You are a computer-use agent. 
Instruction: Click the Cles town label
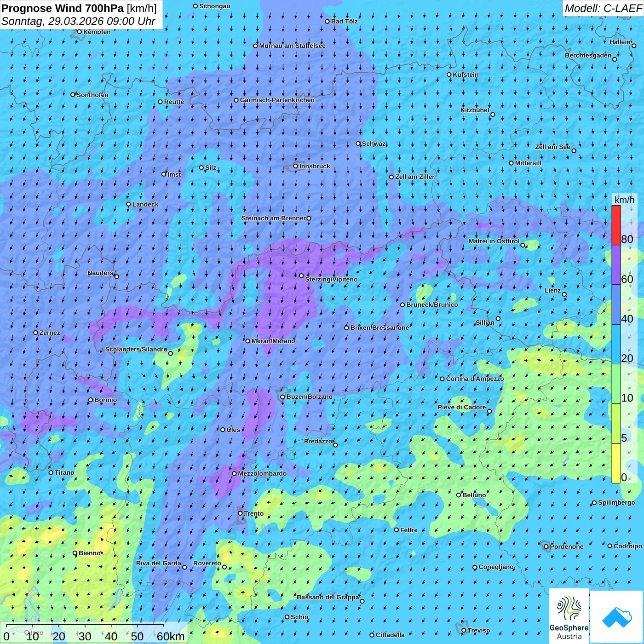(x=233, y=430)
